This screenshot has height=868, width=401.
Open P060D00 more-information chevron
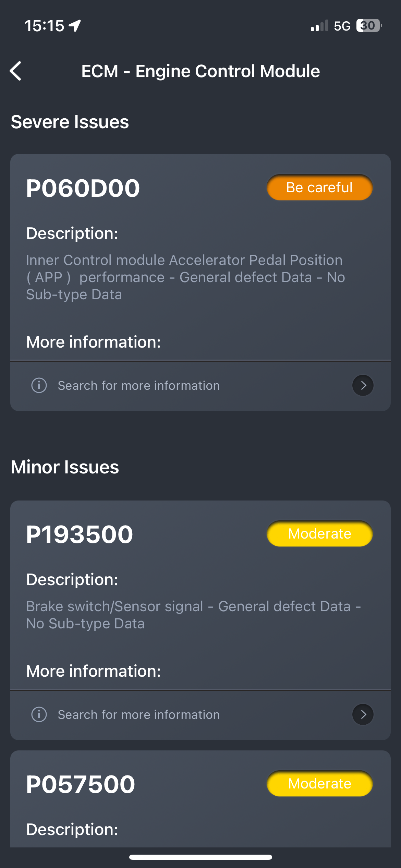(x=363, y=385)
